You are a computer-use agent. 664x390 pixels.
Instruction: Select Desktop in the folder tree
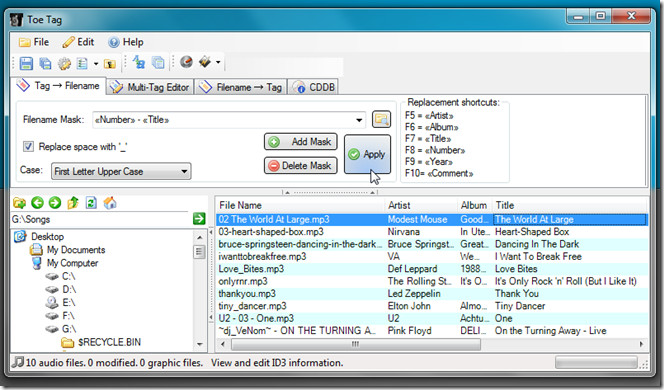tap(47, 237)
